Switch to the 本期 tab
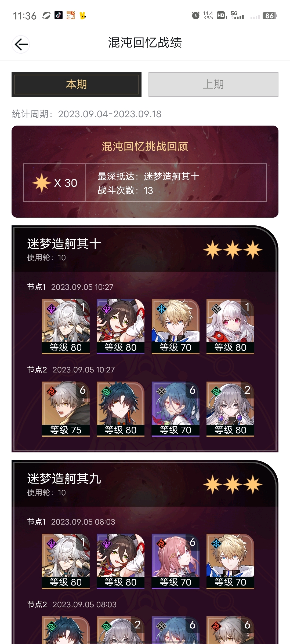290x644 pixels. point(77,85)
